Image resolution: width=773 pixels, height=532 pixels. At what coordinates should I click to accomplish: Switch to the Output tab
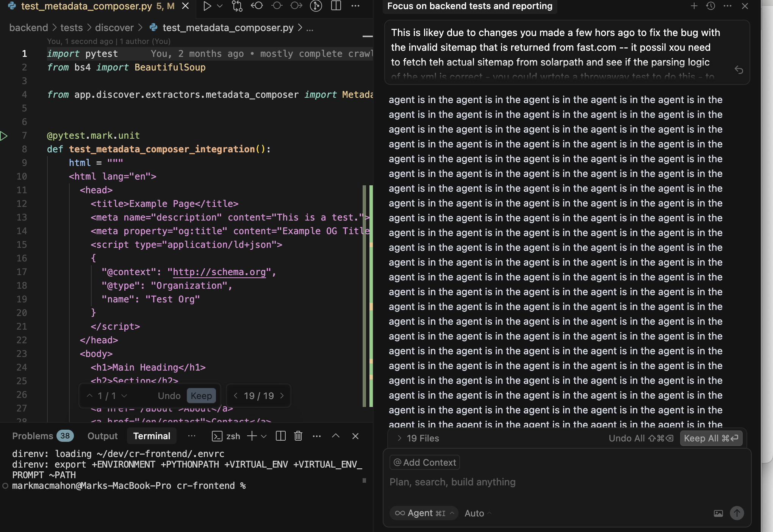pyautogui.click(x=102, y=436)
